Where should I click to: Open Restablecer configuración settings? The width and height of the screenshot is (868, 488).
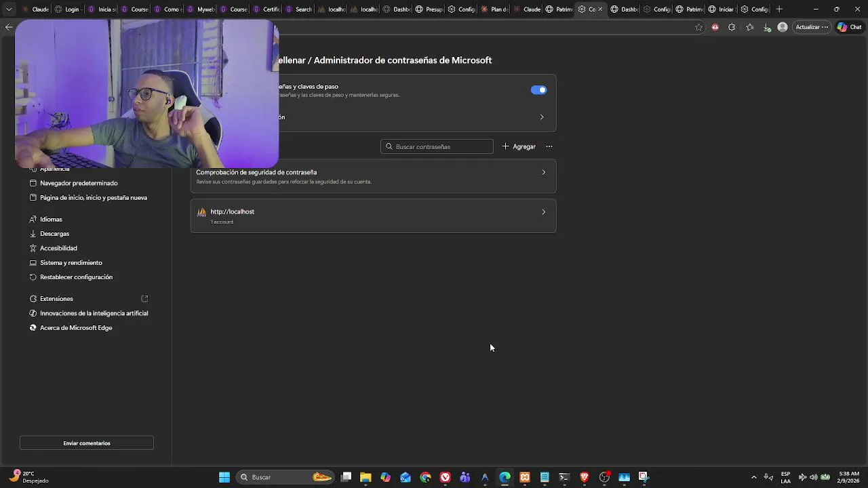(76, 277)
